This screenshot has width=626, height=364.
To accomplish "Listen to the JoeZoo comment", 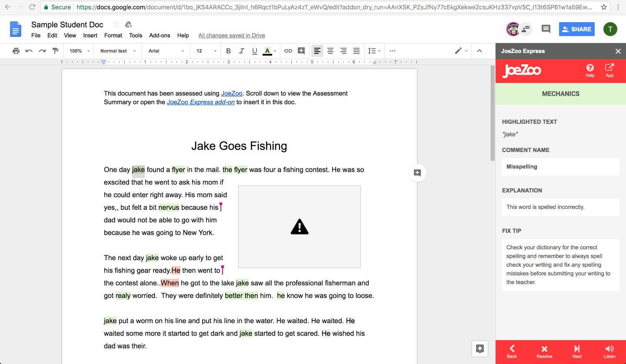I will (x=609, y=351).
